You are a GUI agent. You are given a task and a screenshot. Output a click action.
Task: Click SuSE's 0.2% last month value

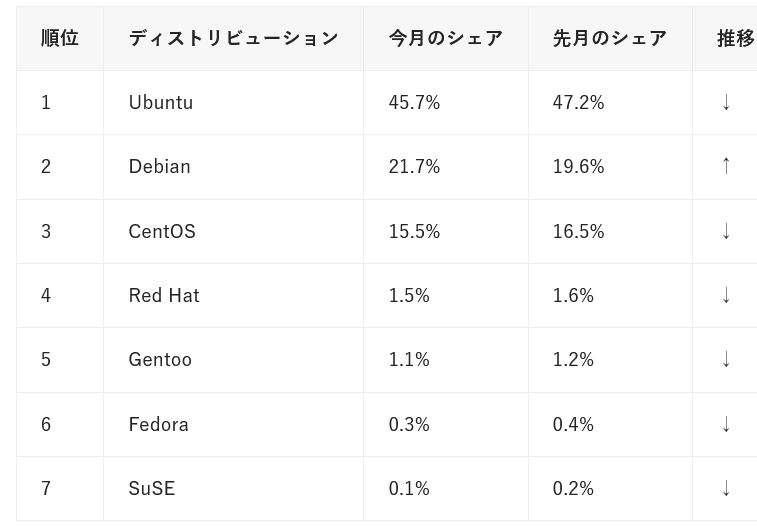(x=573, y=488)
